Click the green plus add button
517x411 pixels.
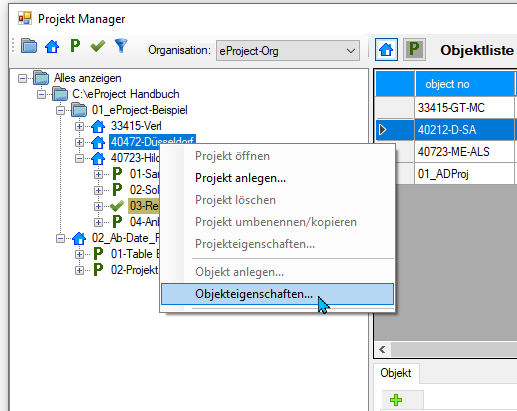point(396,400)
